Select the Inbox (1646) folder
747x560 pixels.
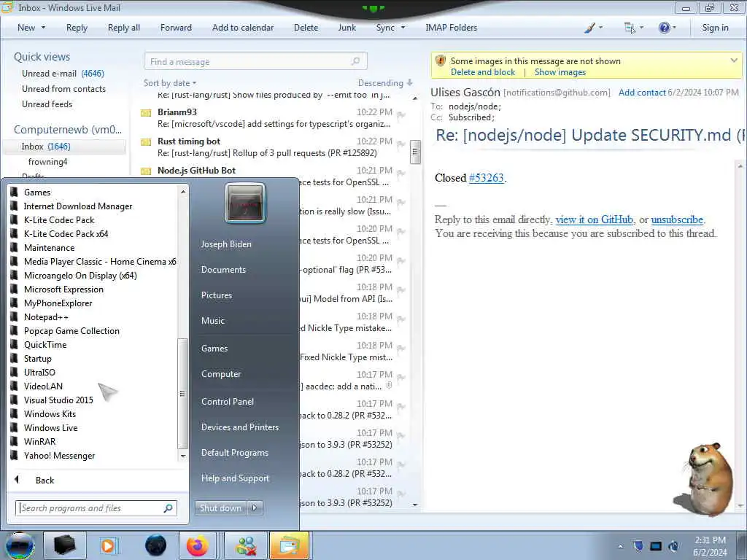(64, 146)
